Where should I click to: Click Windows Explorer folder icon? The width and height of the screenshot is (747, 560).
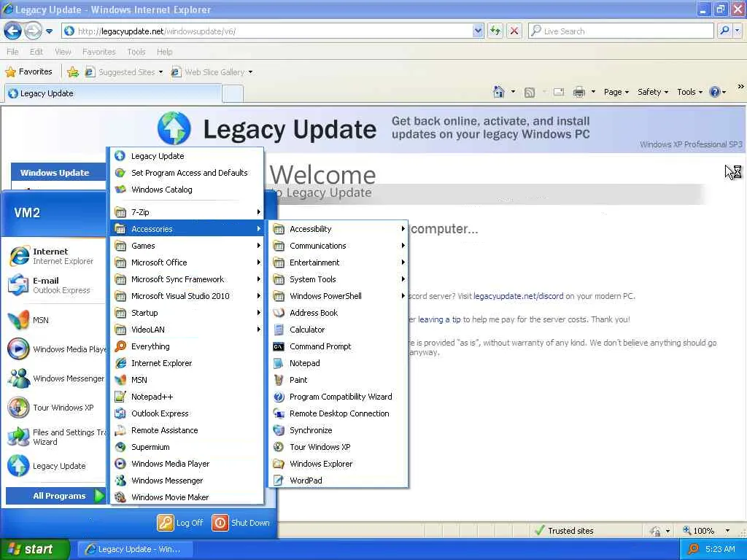click(x=279, y=463)
